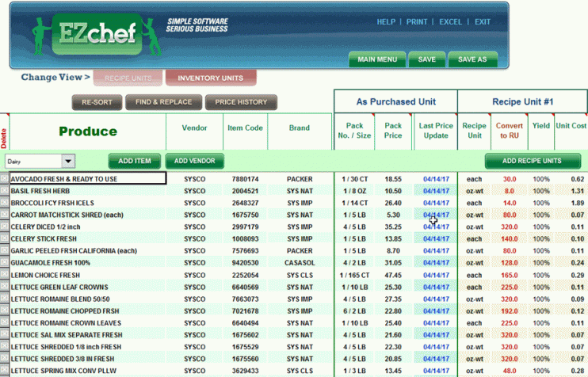Open the HELP link
The width and height of the screenshot is (588, 377).
[x=386, y=21]
